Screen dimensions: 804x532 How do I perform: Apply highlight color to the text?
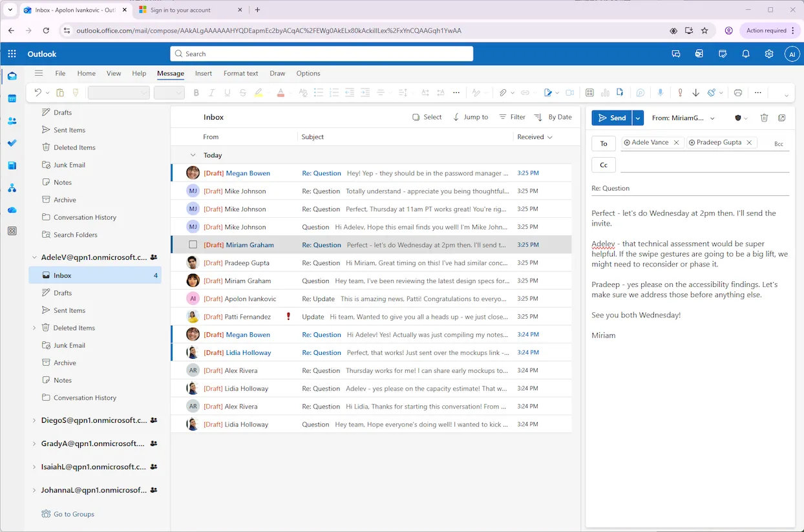tap(259, 92)
